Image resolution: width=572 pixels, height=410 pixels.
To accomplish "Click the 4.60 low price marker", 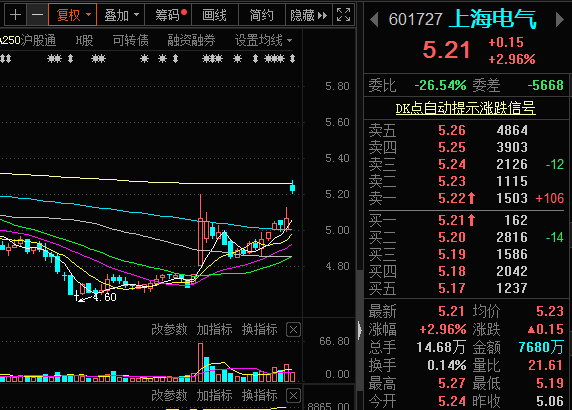I will pos(105,297).
